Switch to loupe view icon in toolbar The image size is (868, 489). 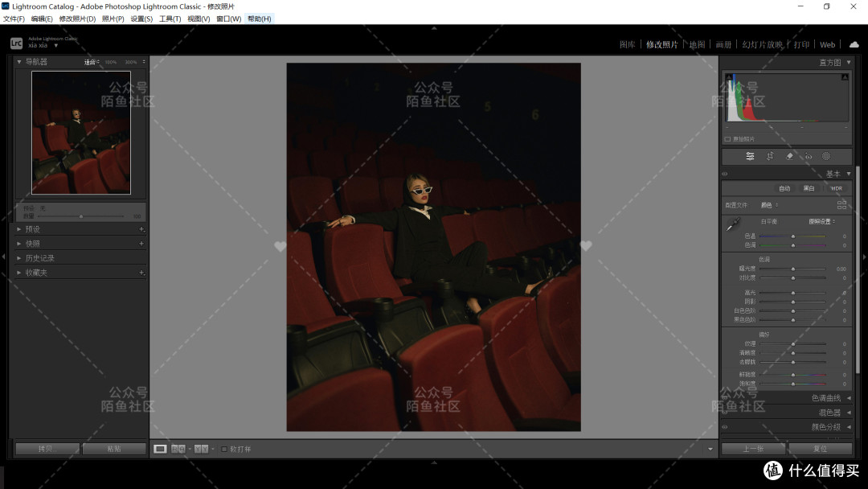point(160,449)
